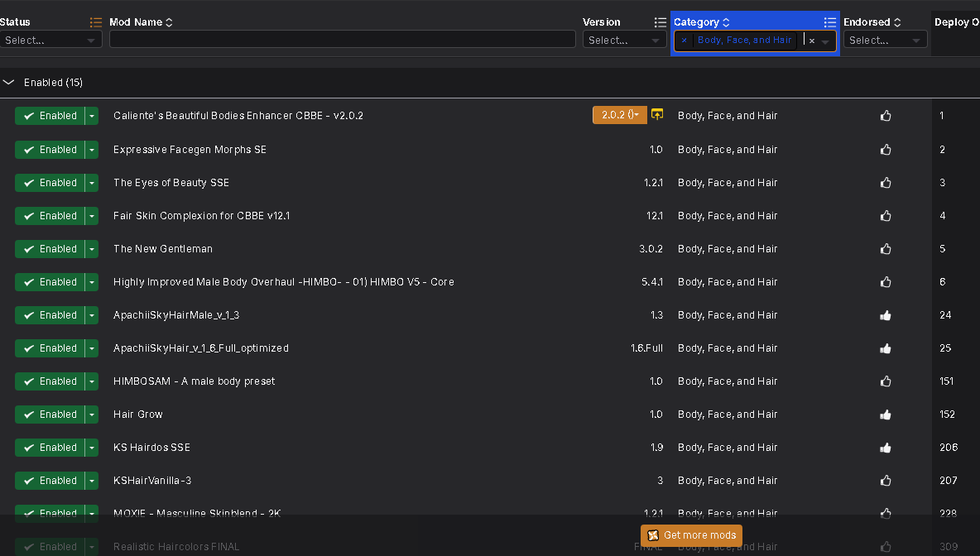Toggle endorsement on Hair Grow
This screenshot has height=556, width=980.
click(x=885, y=415)
